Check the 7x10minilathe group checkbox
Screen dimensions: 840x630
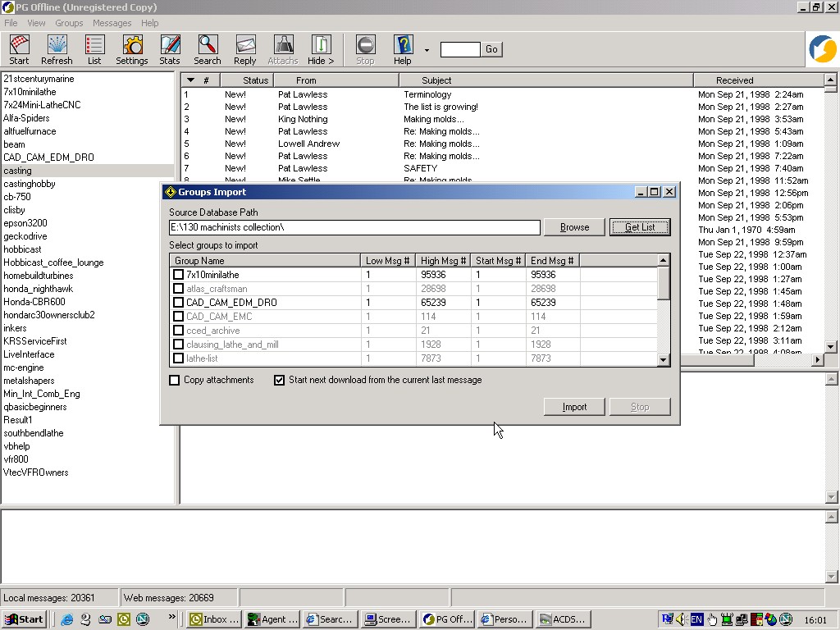(x=178, y=275)
